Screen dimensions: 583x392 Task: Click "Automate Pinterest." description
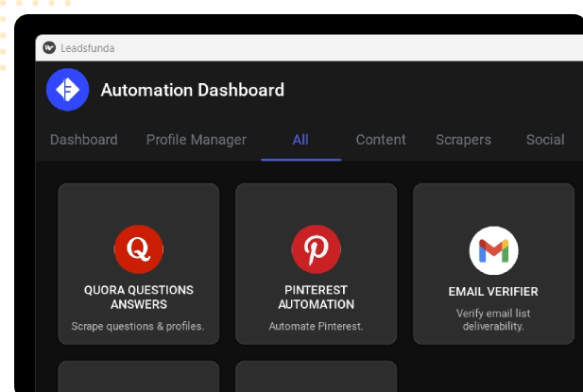coord(316,326)
